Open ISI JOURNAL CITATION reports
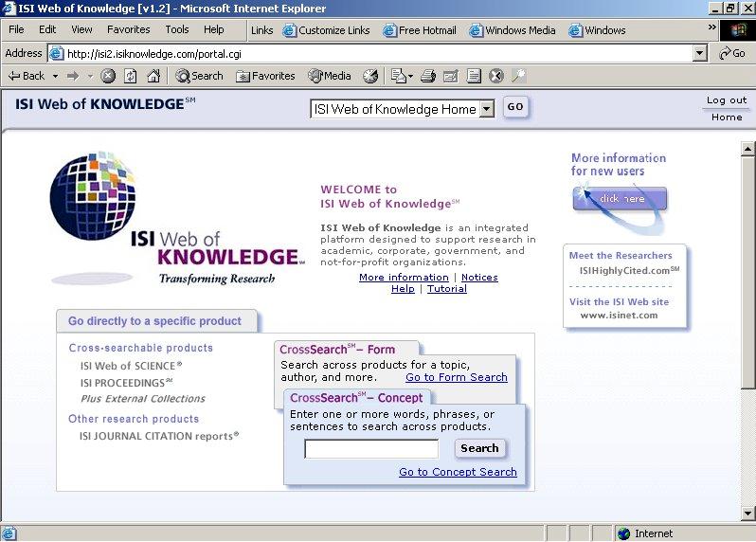 (159, 437)
